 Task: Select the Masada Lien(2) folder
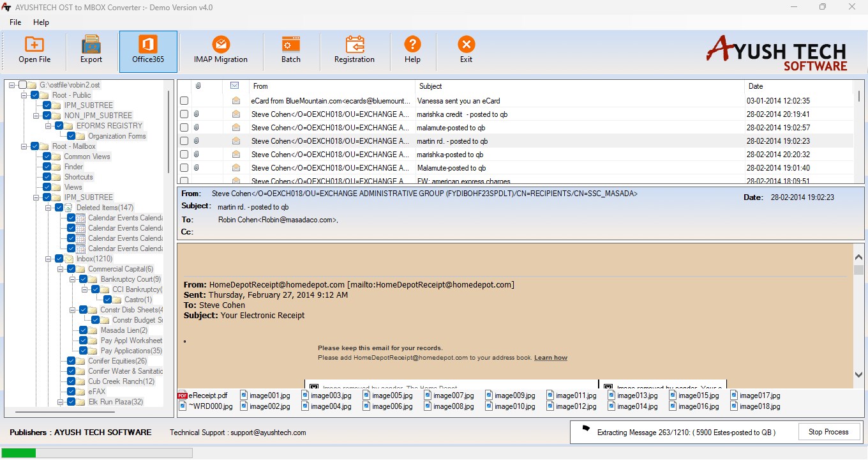click(x=124, y=330)
